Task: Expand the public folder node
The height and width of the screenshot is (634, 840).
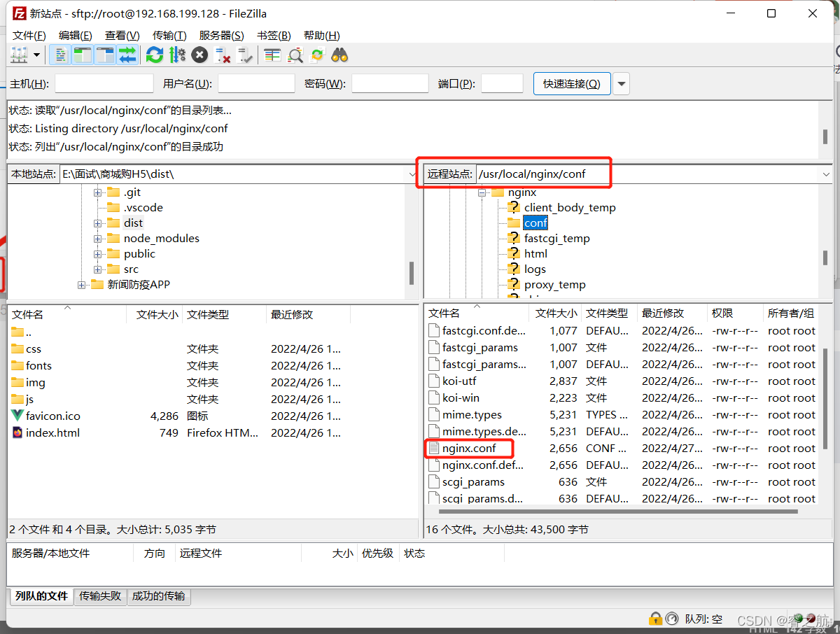Action: point(97,254)
